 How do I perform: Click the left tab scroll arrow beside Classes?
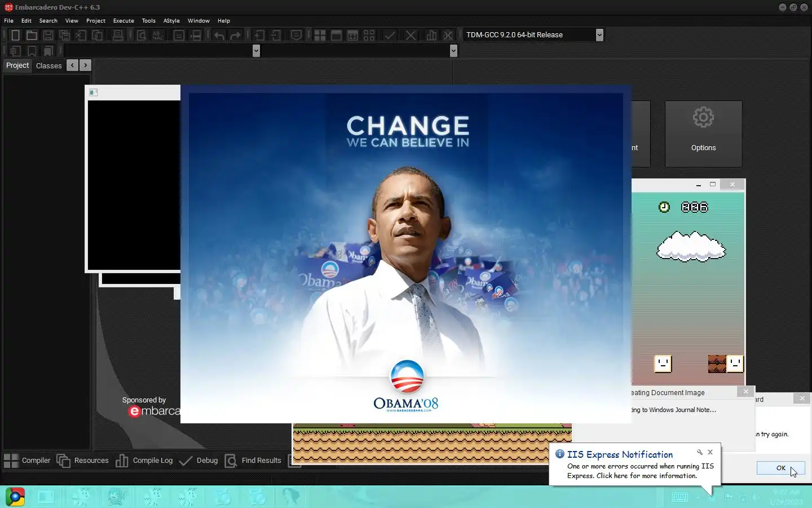[73, 65]
